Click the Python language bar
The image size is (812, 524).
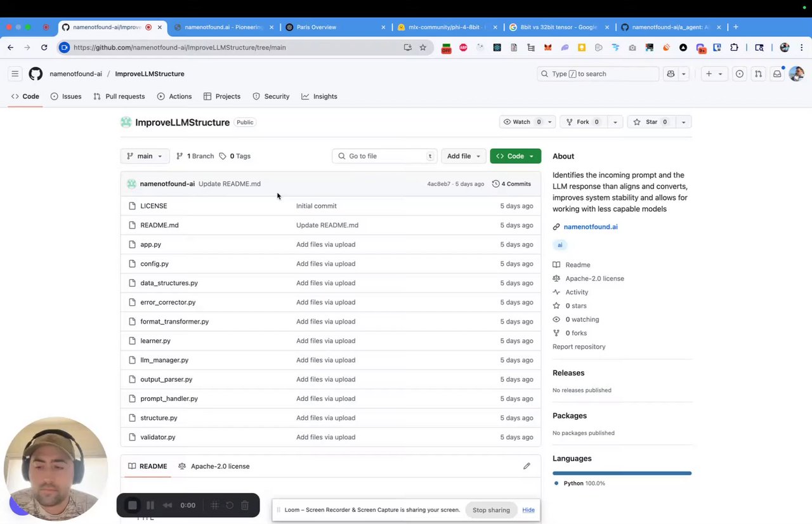click(x=622, y=473)
